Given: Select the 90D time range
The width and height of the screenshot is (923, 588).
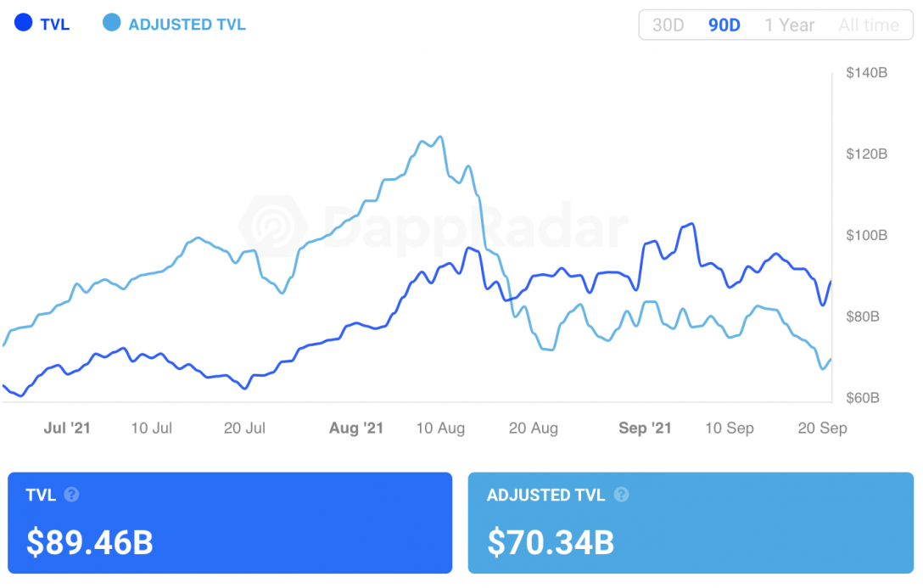Looking at the screenshot, I should (724, 25).
